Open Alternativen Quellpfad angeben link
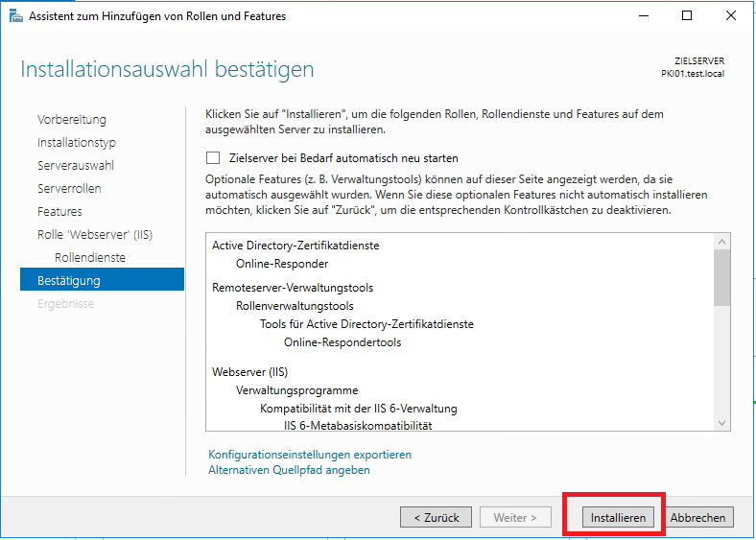This screenshot has width=756, height=540. [x=289, y=470]
